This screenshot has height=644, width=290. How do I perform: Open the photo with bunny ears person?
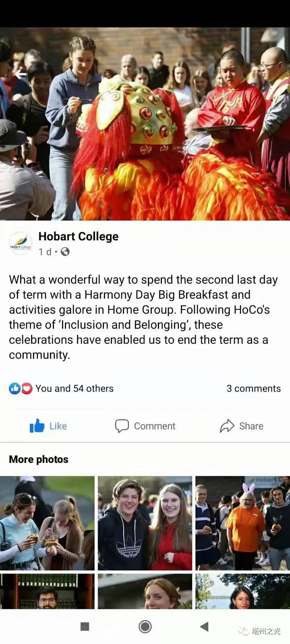click(242, 523)
